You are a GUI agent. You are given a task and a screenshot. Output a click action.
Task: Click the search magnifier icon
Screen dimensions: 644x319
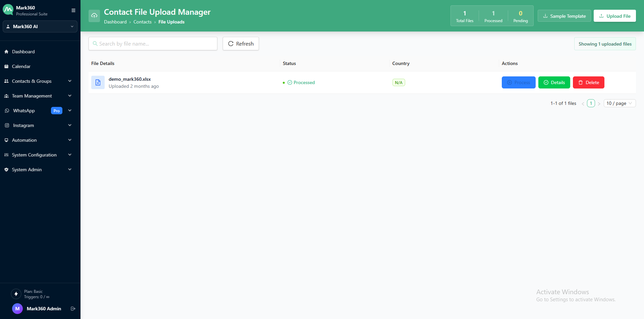click(x=96, y=44)
